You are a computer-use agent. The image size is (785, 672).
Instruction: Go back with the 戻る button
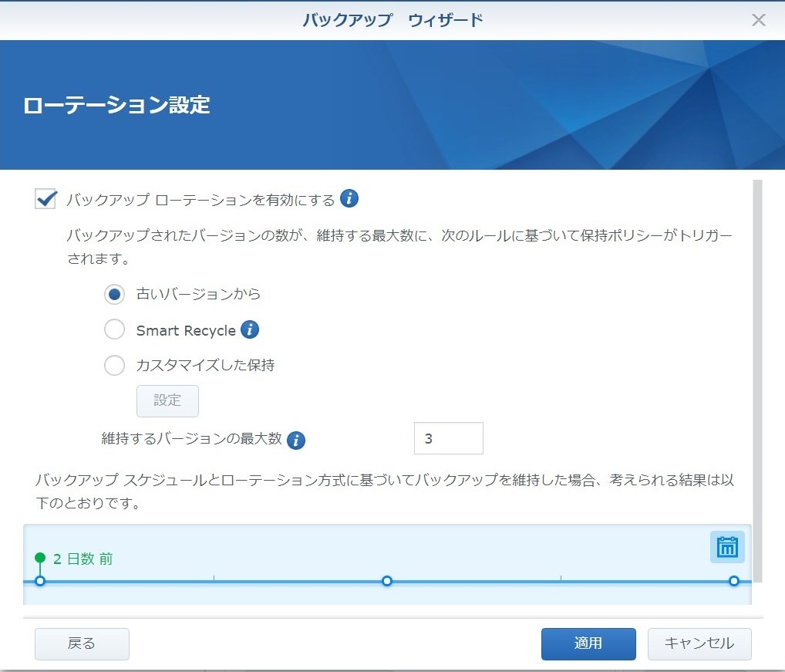(x=82, y=643)
